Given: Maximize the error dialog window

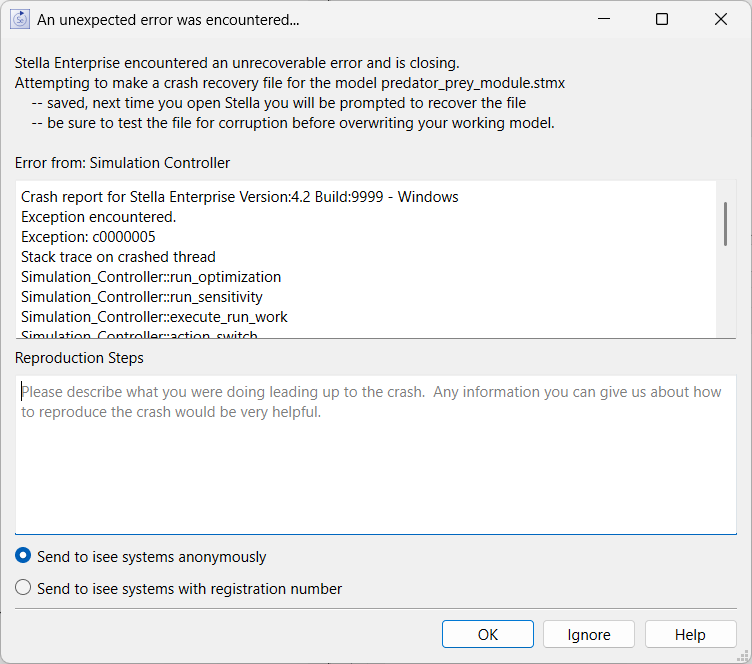Looking at the screenshot, I should [661, 20].
